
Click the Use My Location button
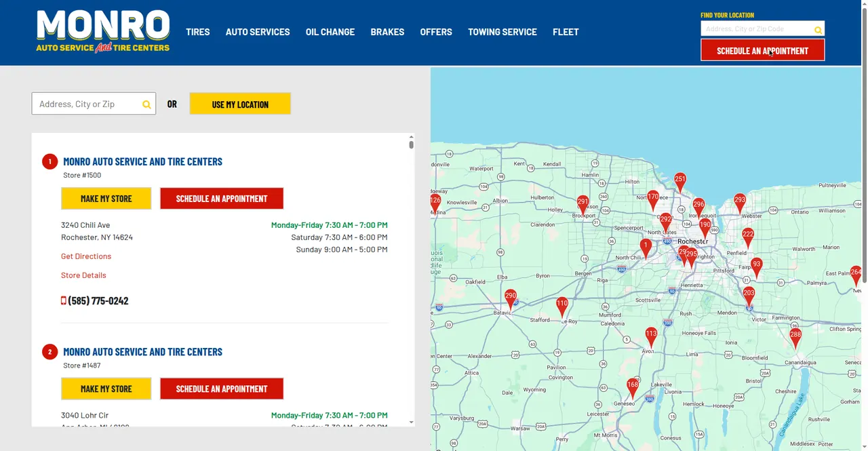pos(240,104)
